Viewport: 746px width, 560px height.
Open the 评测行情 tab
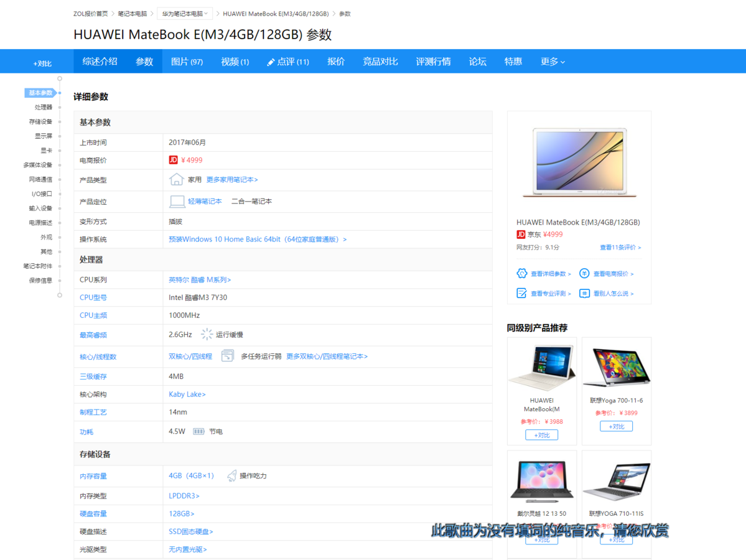434,62
